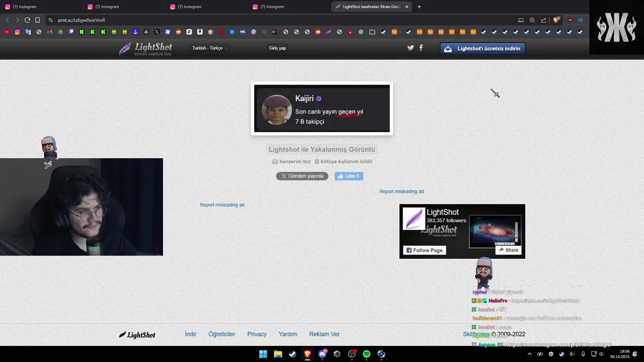Screen dimensions: 644x362
Task: Open LightShot's Facebook page icon
Action: [421, 48]
